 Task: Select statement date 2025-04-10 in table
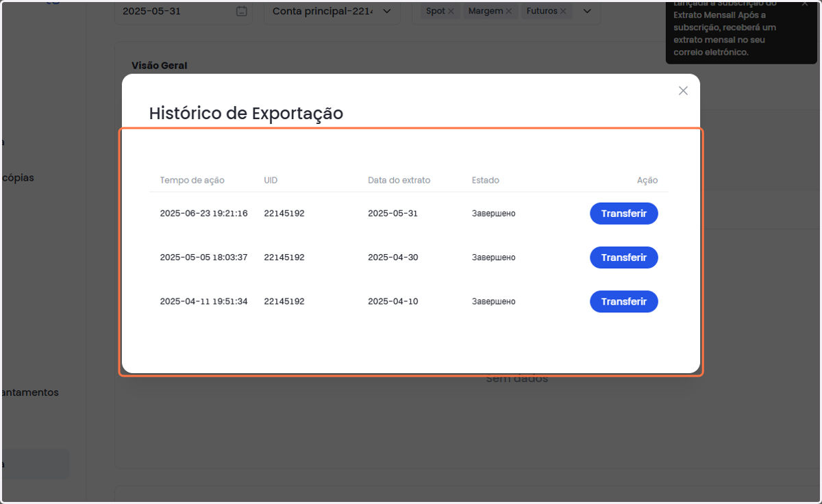tap(393, 301)
